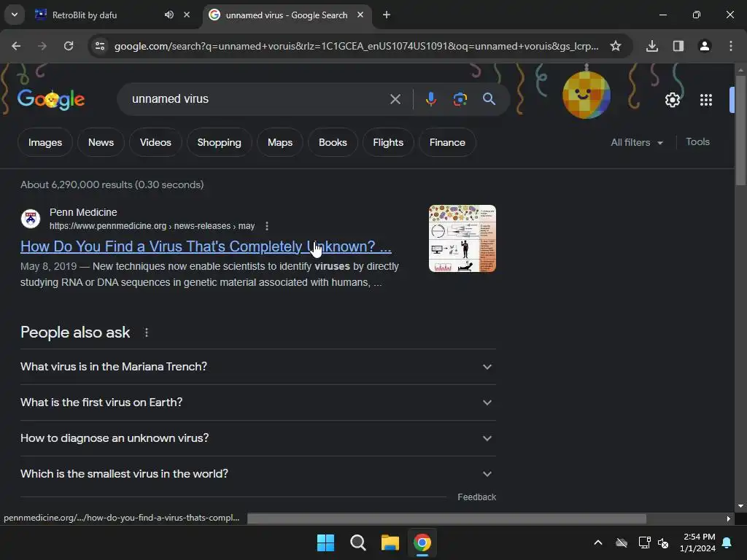Filter results by Shopping
The width and height of the screenshot is (747, 560).
[219, 142]
